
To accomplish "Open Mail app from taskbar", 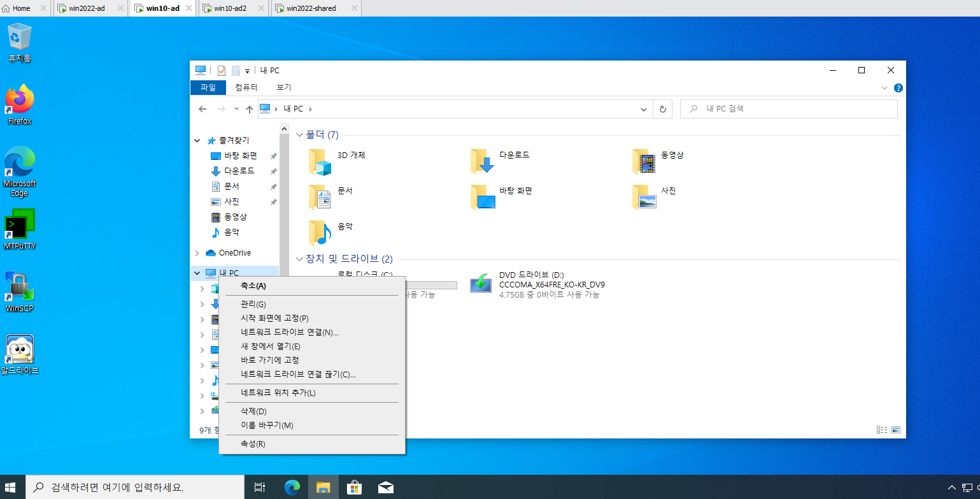I will click(385, 488).
